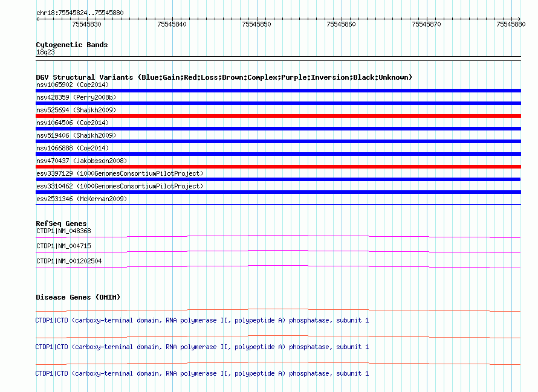This screenshot has width=538, height=392.
Task: Select the Cytogenetic Bands track title
Action: [72, 45]
